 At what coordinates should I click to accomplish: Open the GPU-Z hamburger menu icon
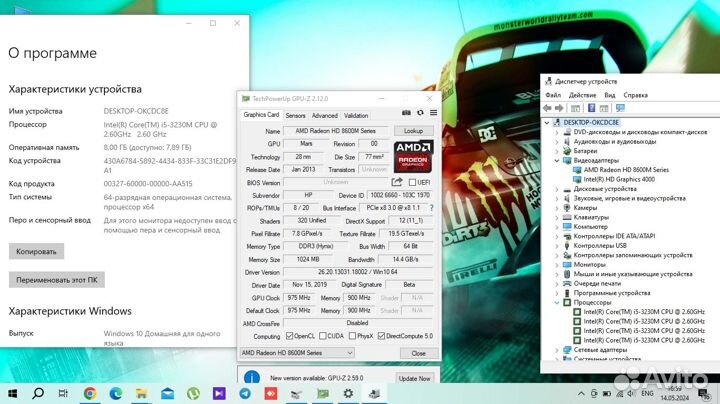[x=433, y=112]
